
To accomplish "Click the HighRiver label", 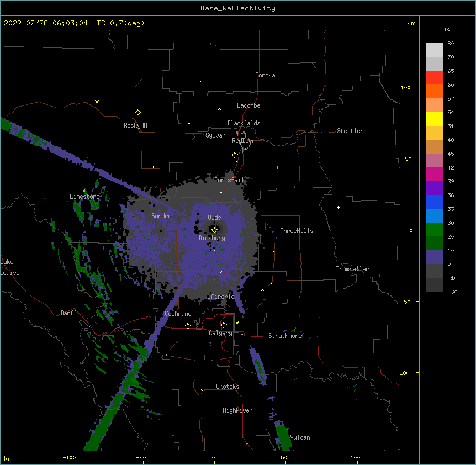I will (x=237, y=410).
